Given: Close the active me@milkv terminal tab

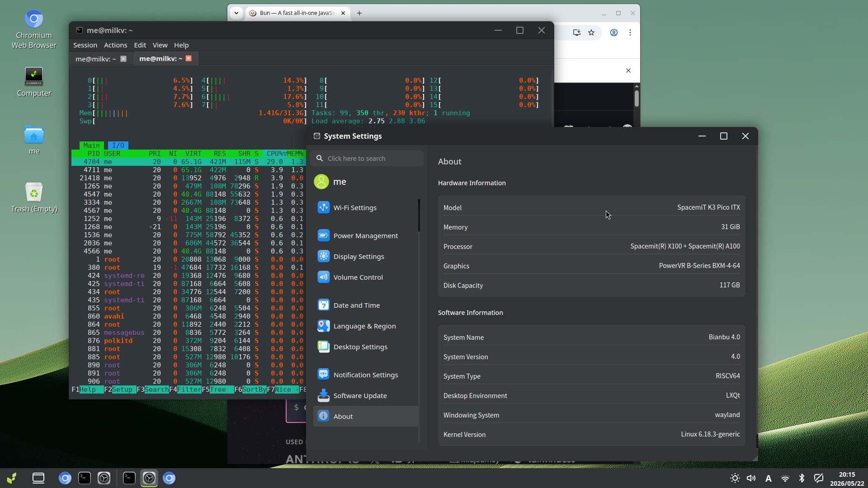Looking at the screenshot, I should click(x=189, y=58).
